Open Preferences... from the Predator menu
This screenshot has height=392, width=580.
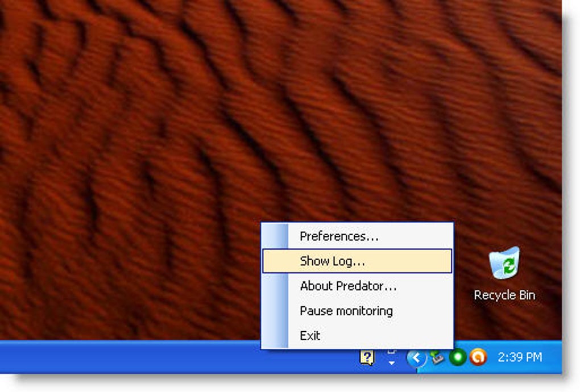(x=357, y=236)
